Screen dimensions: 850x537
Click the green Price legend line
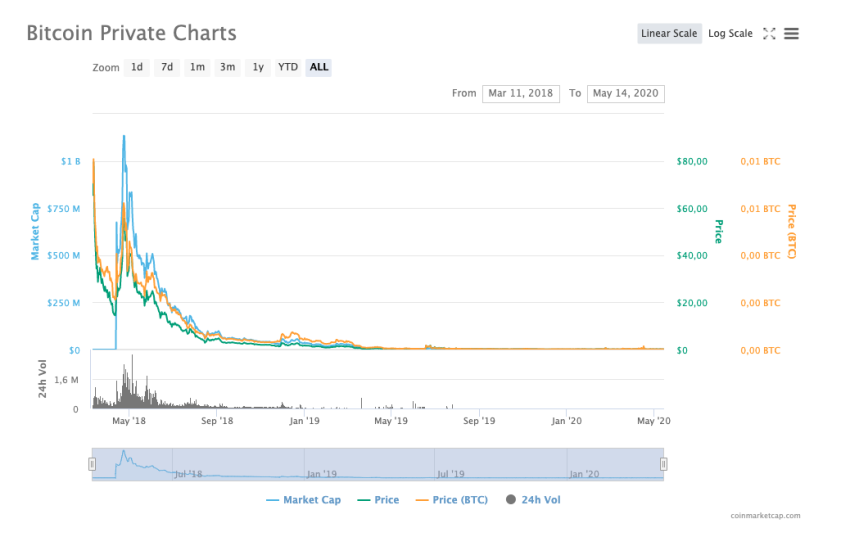pyautogui.click(x=364, y=500)
